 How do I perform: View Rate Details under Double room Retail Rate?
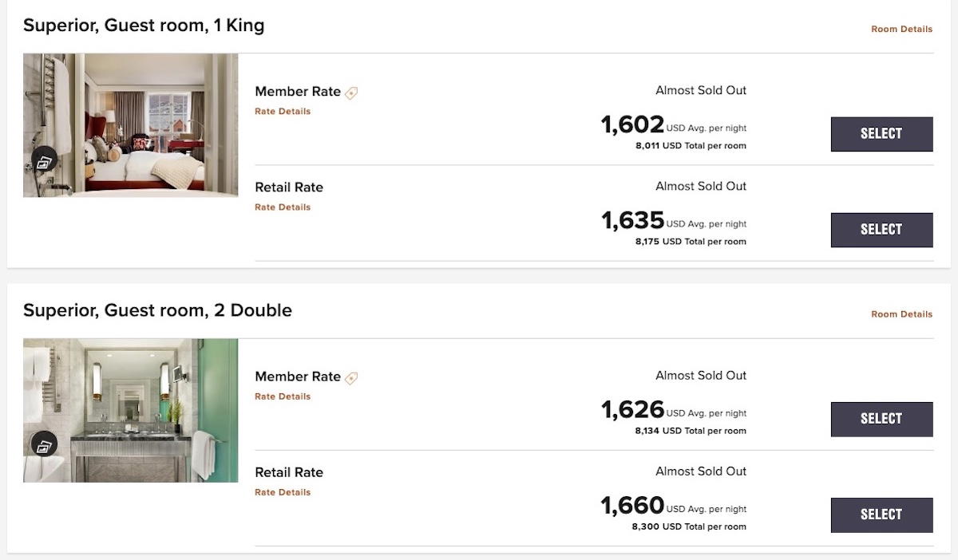282,491
